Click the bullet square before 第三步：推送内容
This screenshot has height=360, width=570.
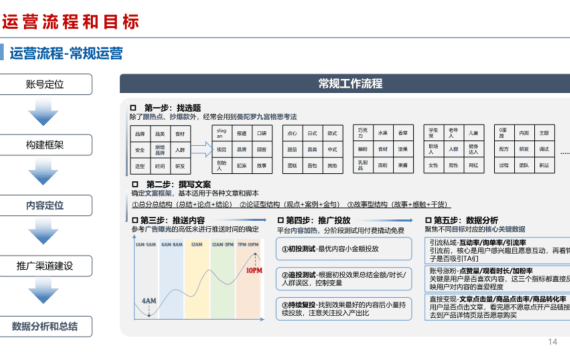point(135,220)
